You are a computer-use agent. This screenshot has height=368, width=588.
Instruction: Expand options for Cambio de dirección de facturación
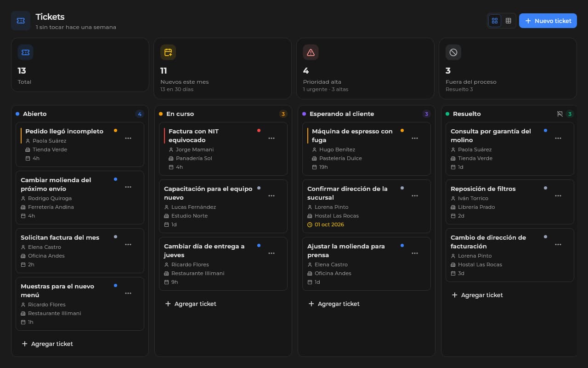[558, 244]
